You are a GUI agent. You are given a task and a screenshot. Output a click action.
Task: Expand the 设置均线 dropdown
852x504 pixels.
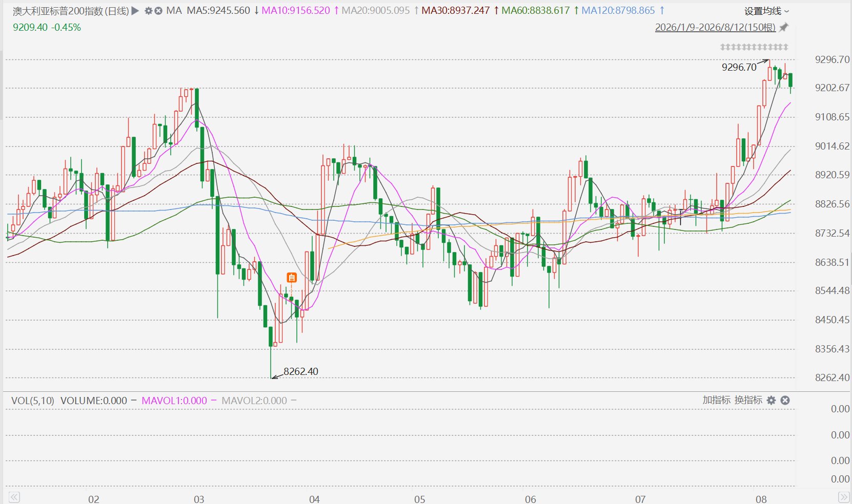coord(767,11)
